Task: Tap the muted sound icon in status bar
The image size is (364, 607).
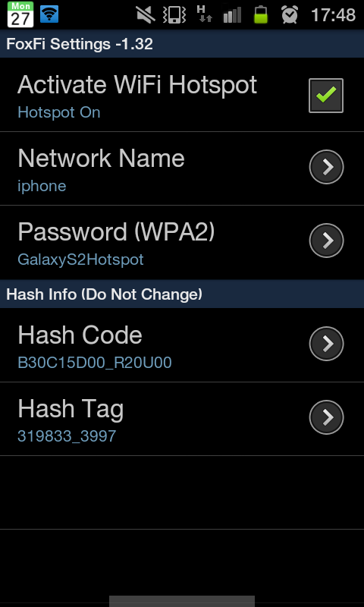Action: click(146, 14)
